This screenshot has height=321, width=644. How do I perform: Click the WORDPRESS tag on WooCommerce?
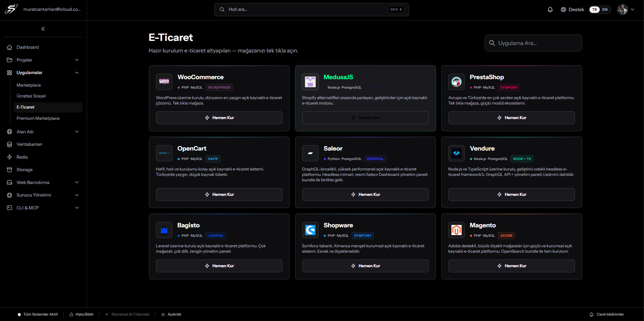(x=219, y=88)
